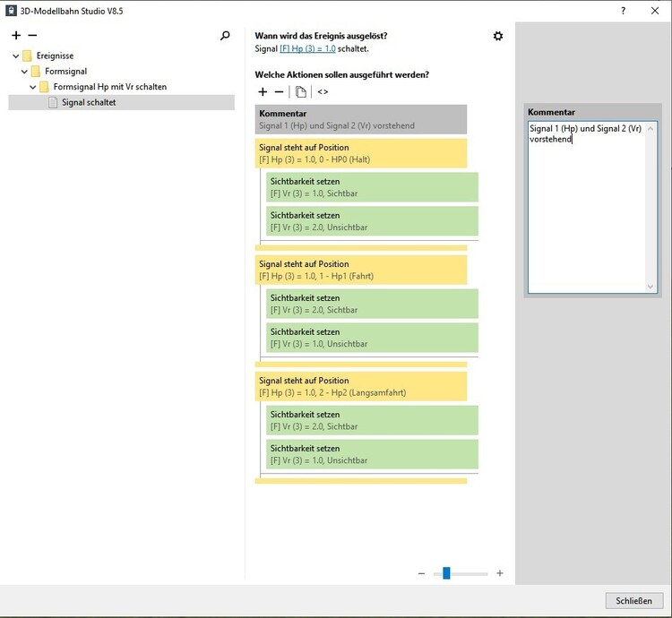The width and height of the screenshot is (672, 618).
Task: Click the Formsignal folder icon
Action: point(36,71)
